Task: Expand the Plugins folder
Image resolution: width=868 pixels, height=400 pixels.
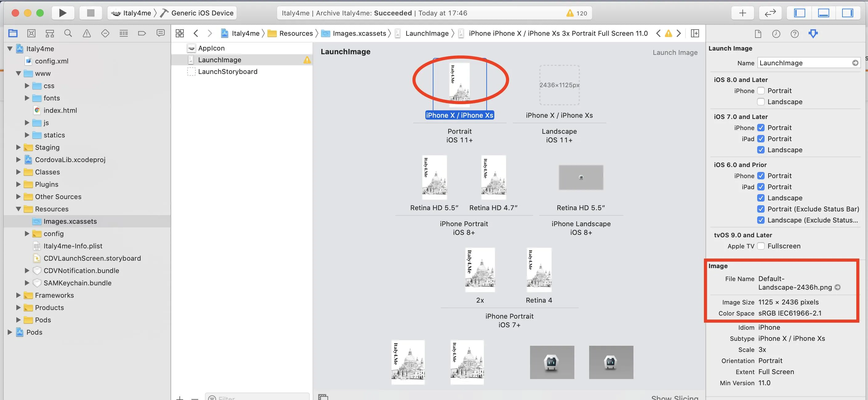Action: (18, 184)
